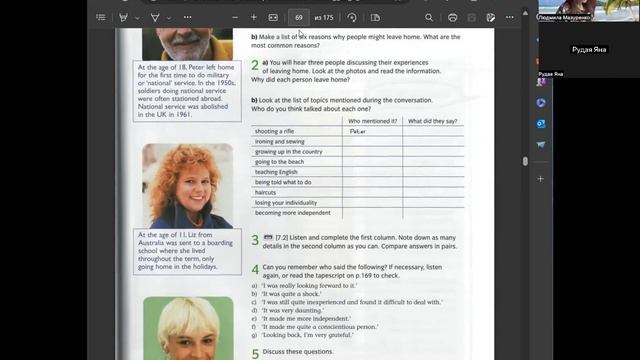Open the page view layout options
The image size is (640, 360).
[x=375, y=18]
